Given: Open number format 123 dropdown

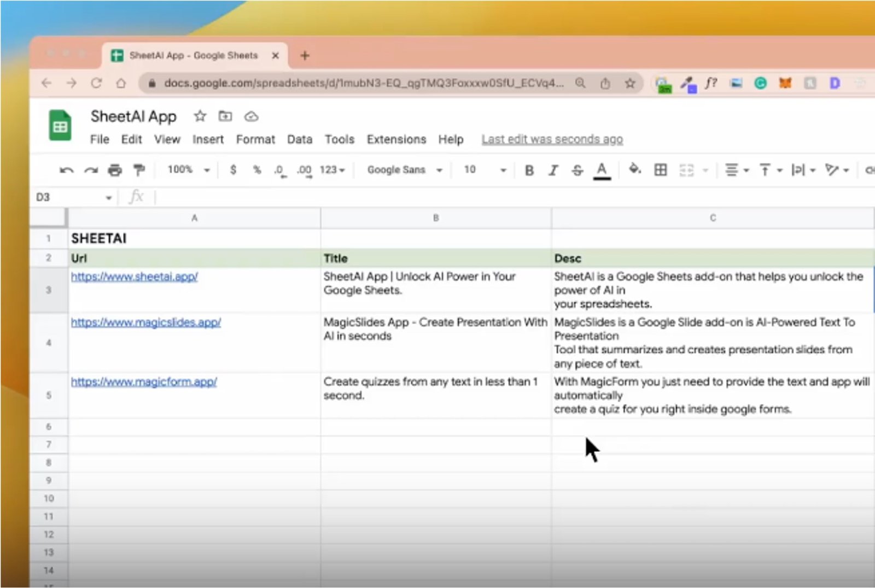Looking at the screenshot, I should coord(332,170).
